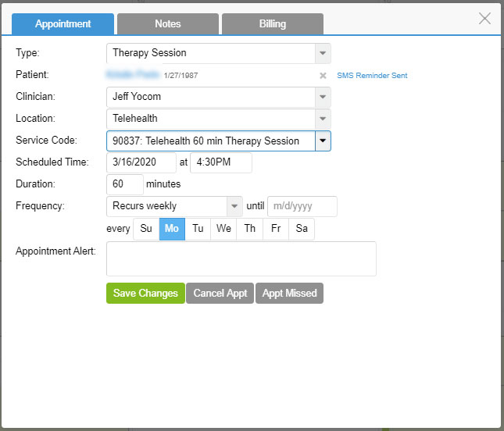The height and width of the screenshot is (431, 504).
Task: Click the SMS Reminder Sent link
Action: point(372,76)
